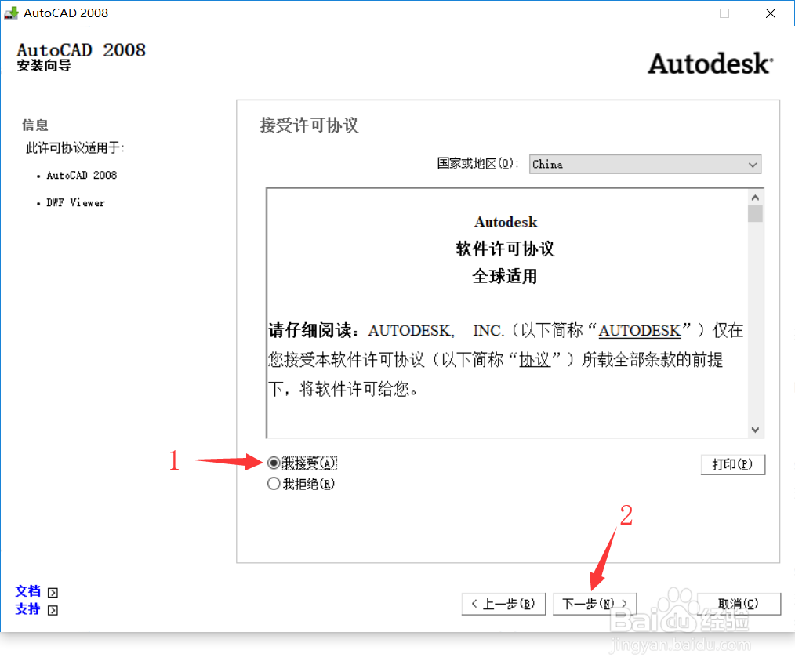Click the underlined AUTODESK text in agreement
The height and width of the screenshot is (672, 795).
[640, 331]
